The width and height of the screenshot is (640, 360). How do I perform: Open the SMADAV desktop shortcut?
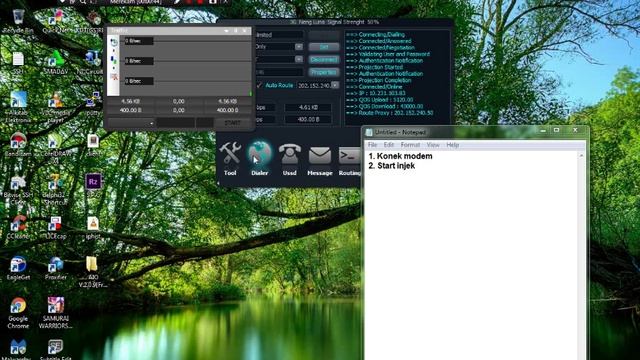point(56,62)
